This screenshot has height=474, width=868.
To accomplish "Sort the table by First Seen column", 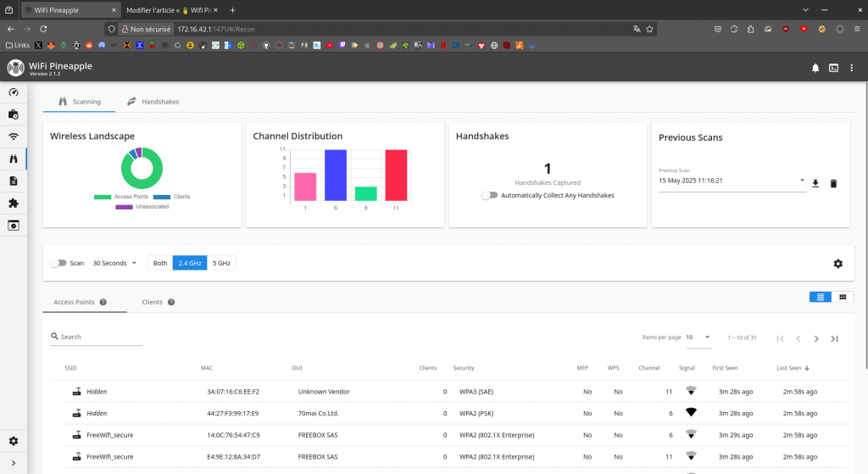I will [x=725, y=368].
